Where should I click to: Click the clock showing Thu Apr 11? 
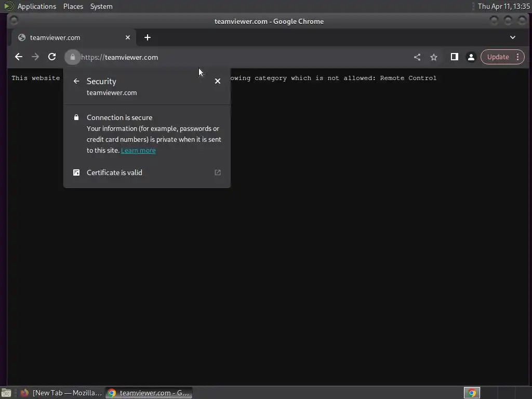coord(503,6)
